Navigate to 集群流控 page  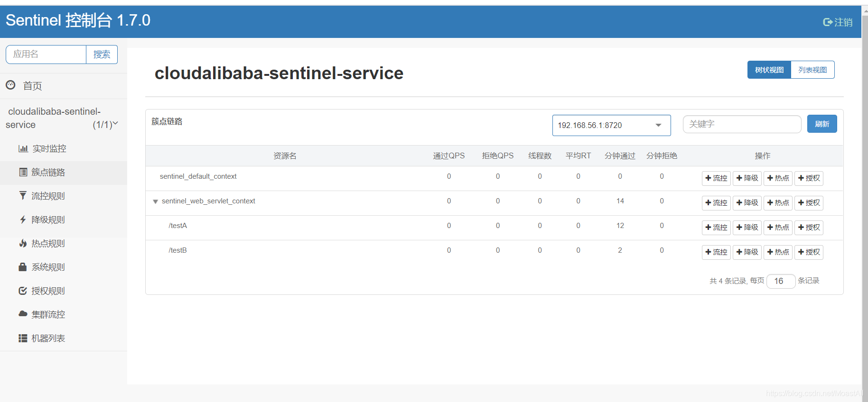click(x=48, y=314)
